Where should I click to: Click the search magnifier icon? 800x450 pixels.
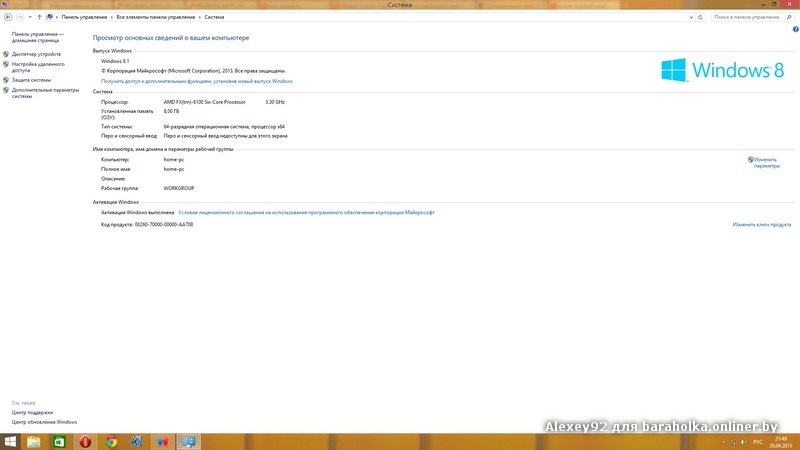(x=789, y=17)
